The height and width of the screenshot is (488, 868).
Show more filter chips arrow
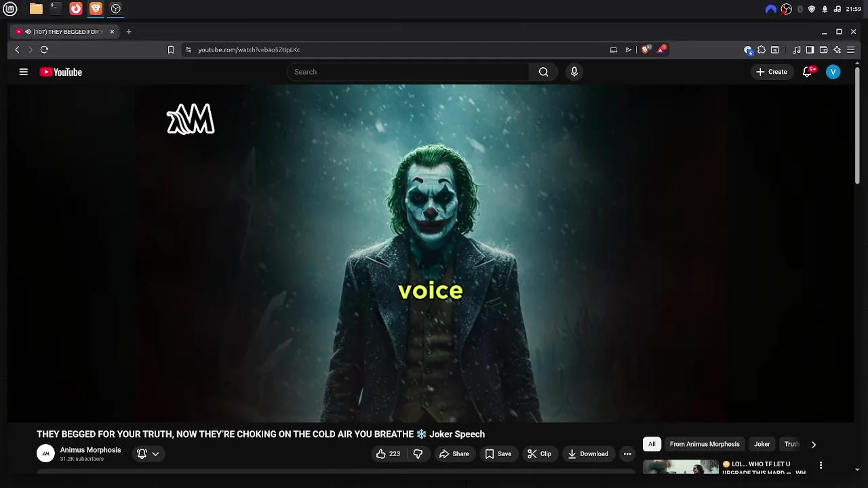pos(814,445)
